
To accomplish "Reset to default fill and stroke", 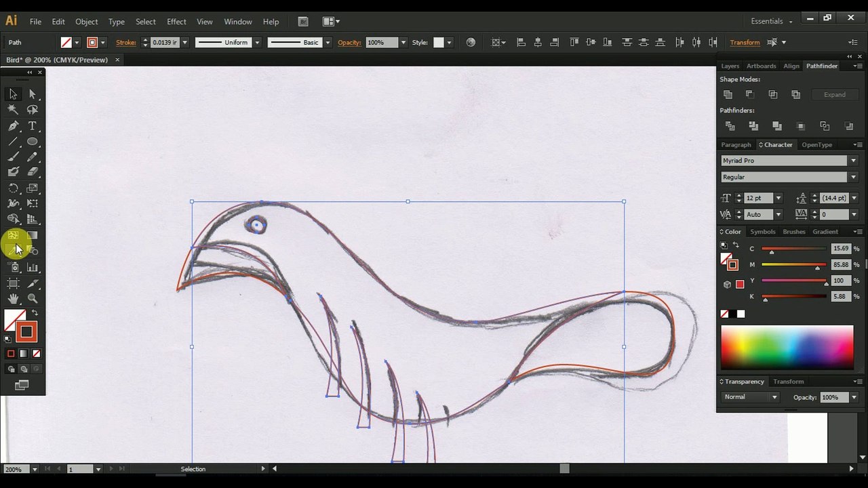I will 8,339.
